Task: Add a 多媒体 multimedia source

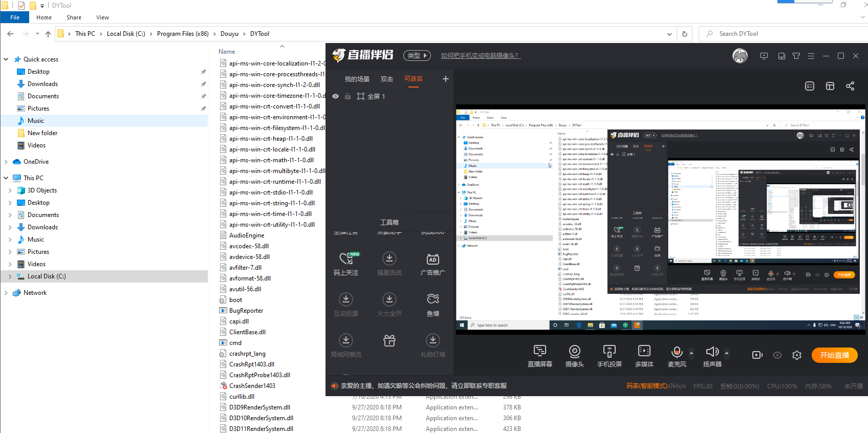Action: pyautogui.click(x=644, y=356)
